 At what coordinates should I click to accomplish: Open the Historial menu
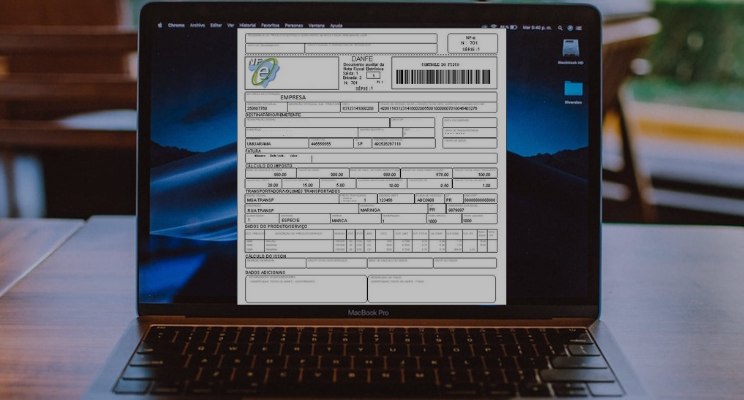coord(248,25)
